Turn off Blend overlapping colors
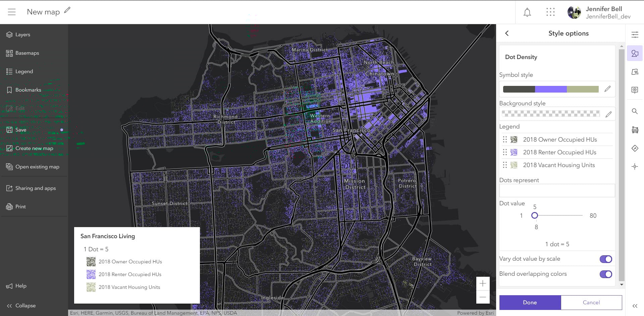Screen dimensions: 644x316 coord(606,274)
